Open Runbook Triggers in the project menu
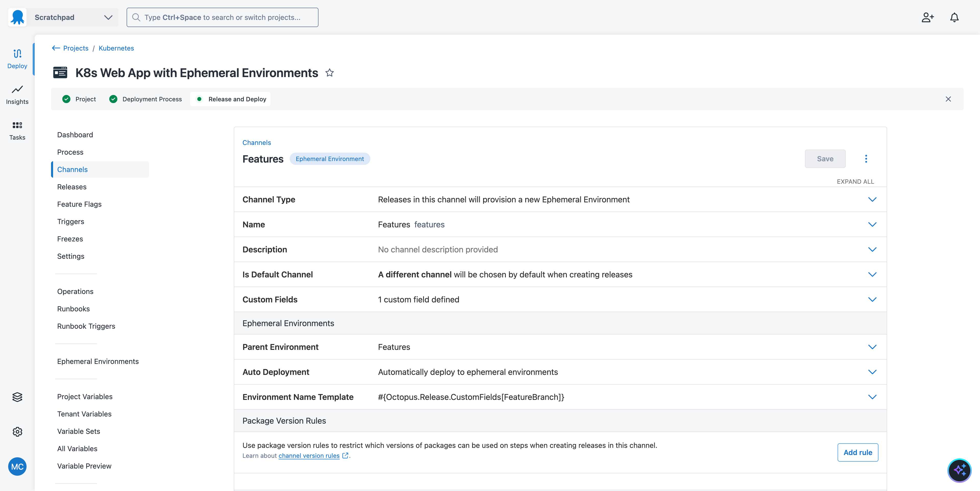The width and height of the screenshot is (980, 491). [x=86, y=326]
